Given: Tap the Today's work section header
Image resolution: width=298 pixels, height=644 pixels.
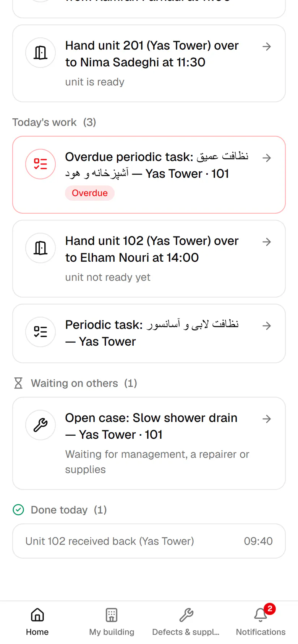Looking at the screenshot, I should (54, 122).
